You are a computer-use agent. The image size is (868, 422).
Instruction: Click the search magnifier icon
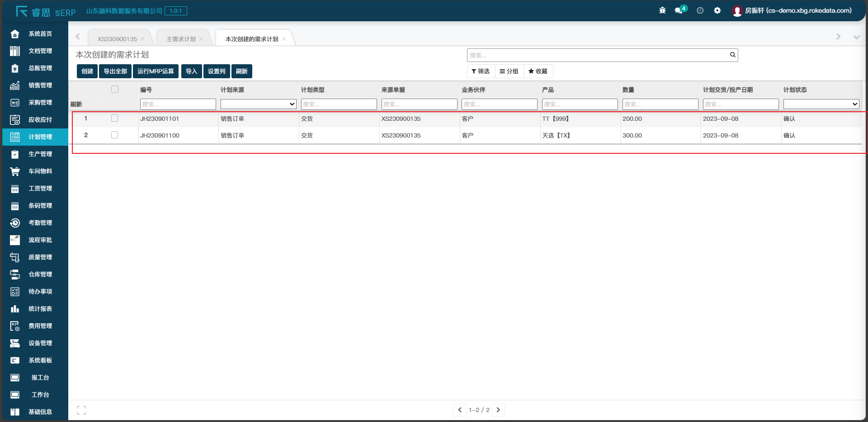tap(732, 55)
